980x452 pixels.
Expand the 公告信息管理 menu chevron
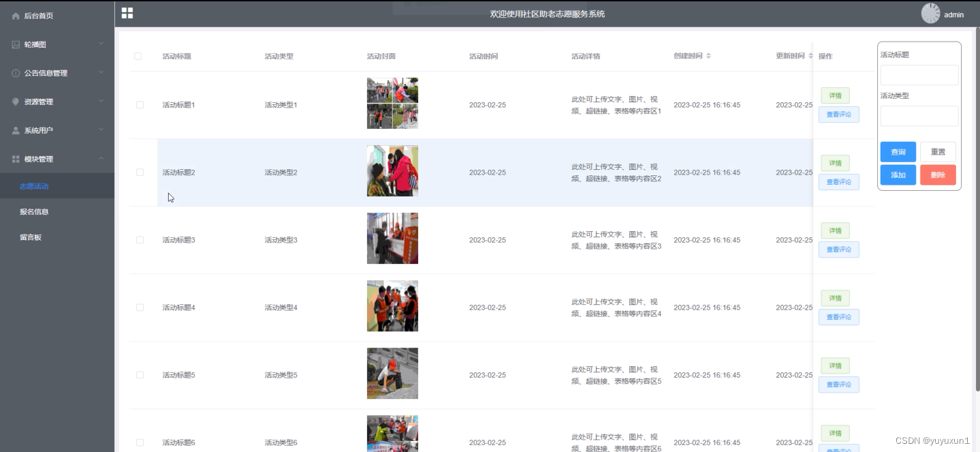click(x=101, y=73)
